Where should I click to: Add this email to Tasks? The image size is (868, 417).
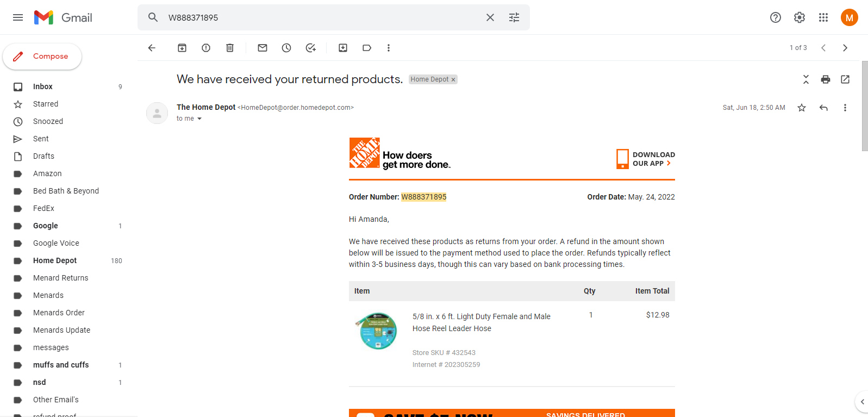[310, 48]
